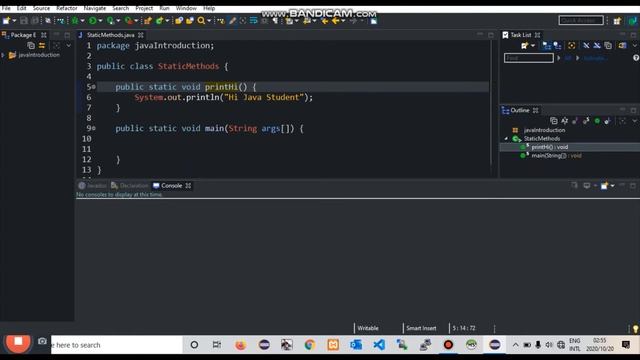Click the Open Type icon

[x=179, y=20]
